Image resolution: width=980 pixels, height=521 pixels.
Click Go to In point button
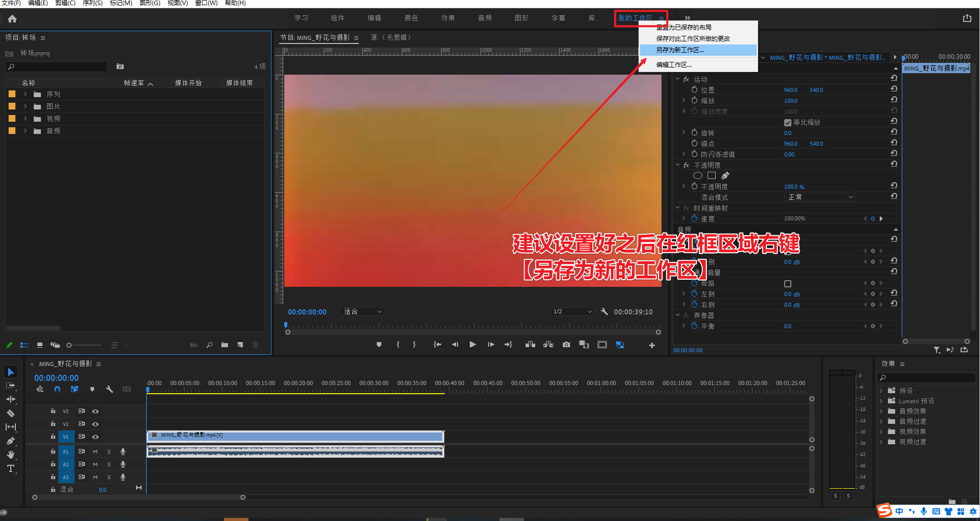[x=437, y=345]
